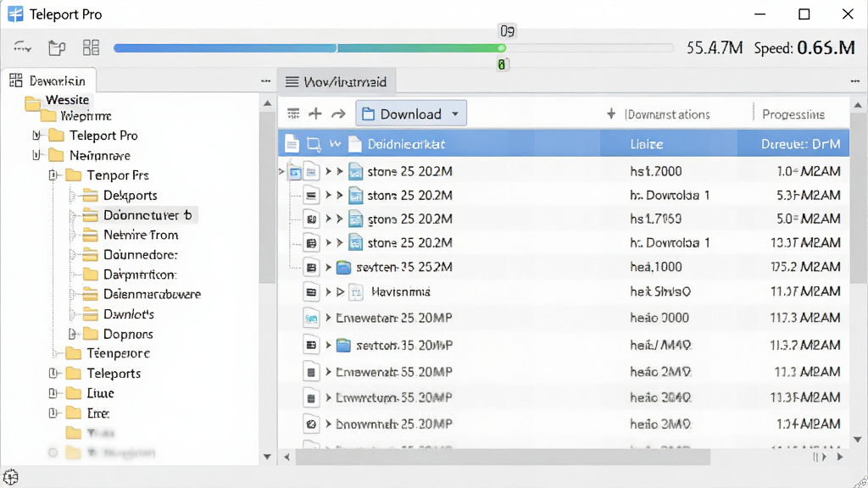The width and height of the screenshot is (868, 488).
Task: Open the Download dropdown button
Action: click(x=411, y=114)
